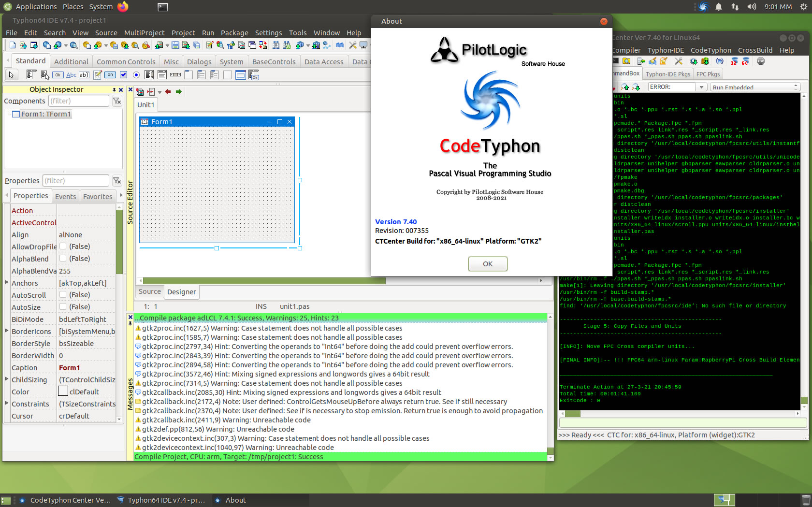812x507 pixels.
Task: Click the new blank unit icon in IDE toolbar
Action: (x=13, y=45)
